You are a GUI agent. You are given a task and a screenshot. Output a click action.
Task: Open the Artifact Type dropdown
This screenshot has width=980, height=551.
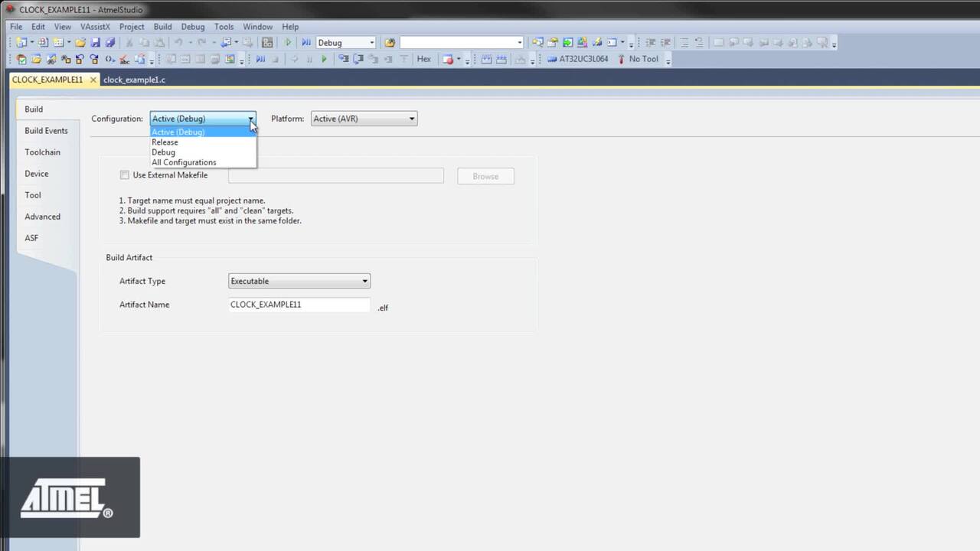coord(364,281)
